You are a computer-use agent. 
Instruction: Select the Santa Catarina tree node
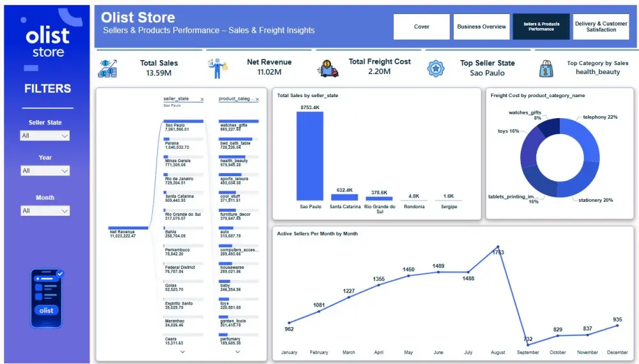point(183,197)
